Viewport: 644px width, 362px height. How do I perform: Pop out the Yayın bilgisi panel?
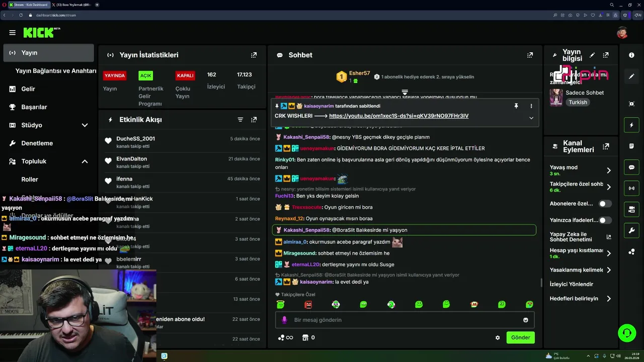tap(606, 55)
